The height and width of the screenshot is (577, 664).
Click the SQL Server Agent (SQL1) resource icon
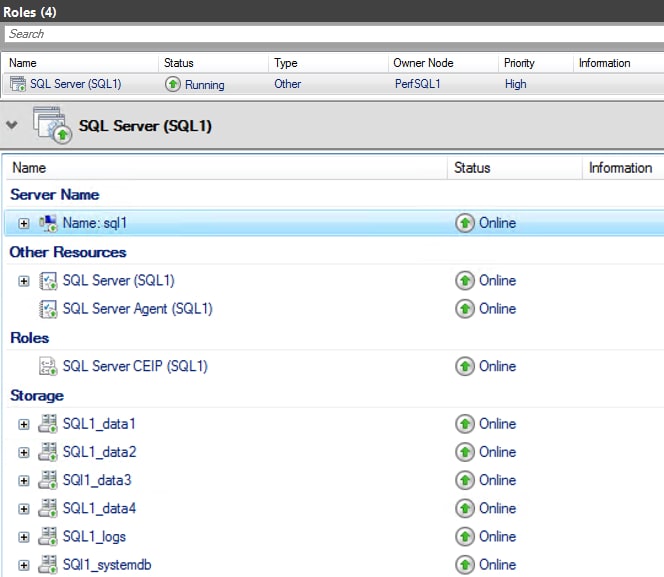[48, 309]
